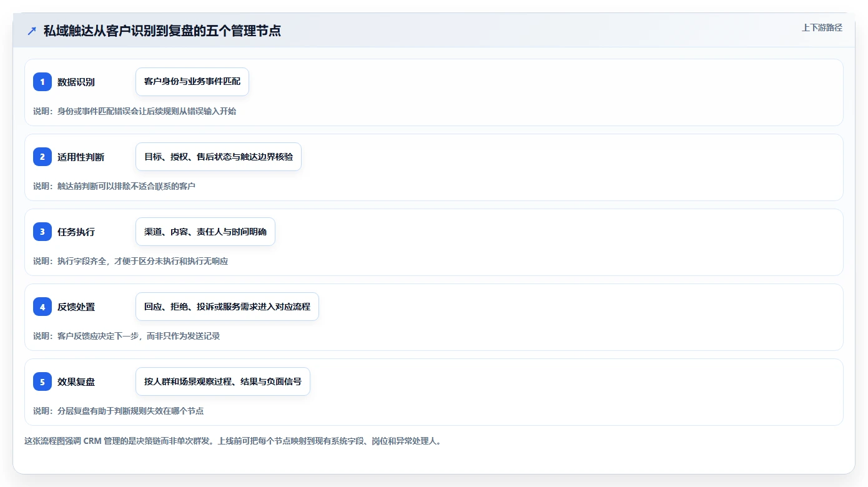Viewport: 868px width, 487px height.
Task: Click the step number 4 badge
Action: tap(42, 307)
